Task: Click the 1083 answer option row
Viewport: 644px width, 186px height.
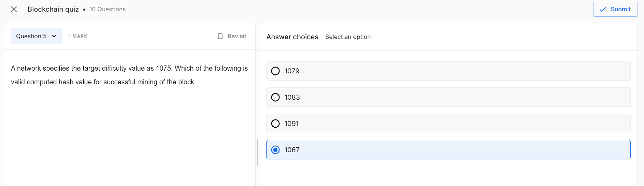Action: pos(448,97)
